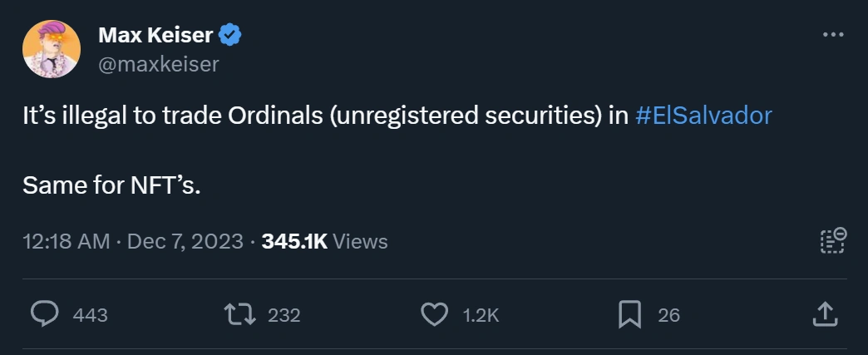The width and height of the screenshot is (868, 355).
Task: Click the 1.2K likes count
Action: pos(481,315)
